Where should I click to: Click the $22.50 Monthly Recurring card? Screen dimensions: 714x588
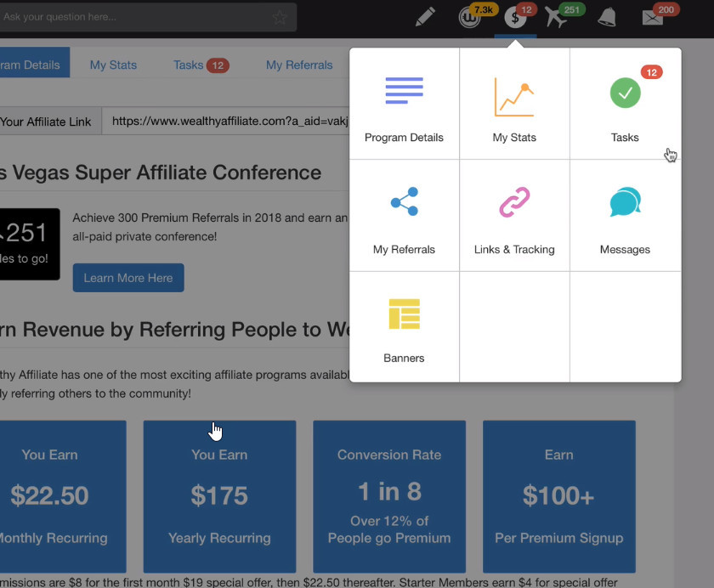[x=63, y=496]
